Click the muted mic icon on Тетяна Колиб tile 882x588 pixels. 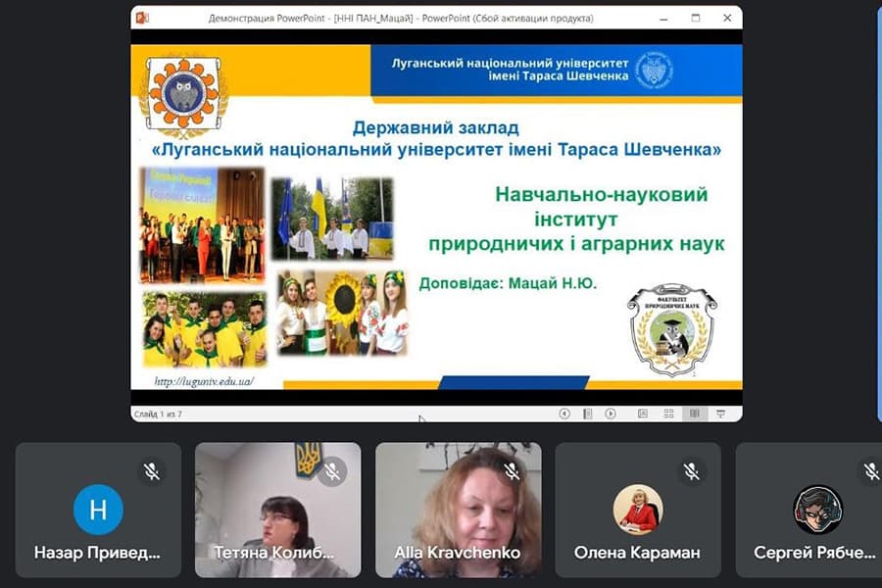[x=332, y=471]
